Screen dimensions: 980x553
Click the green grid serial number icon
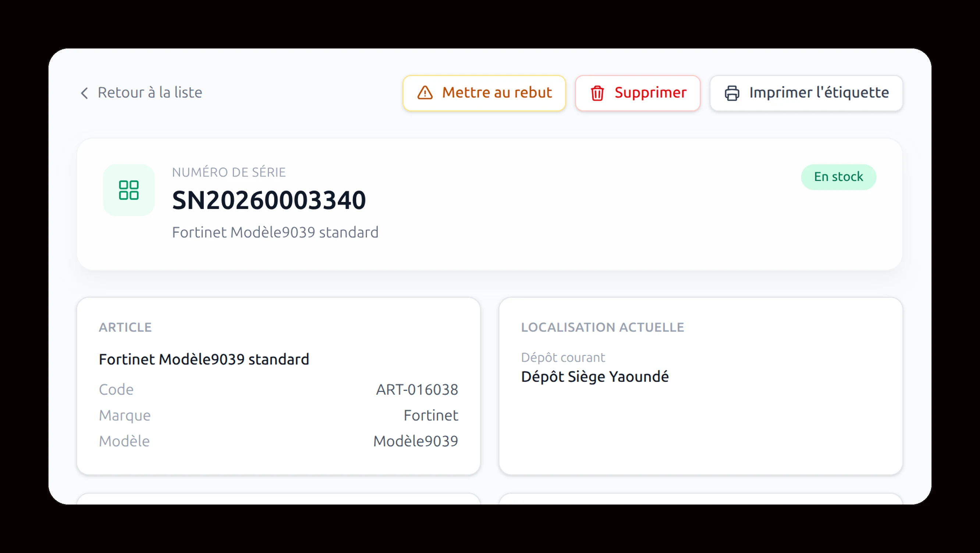pyautogui.click(x=129, y=190)
